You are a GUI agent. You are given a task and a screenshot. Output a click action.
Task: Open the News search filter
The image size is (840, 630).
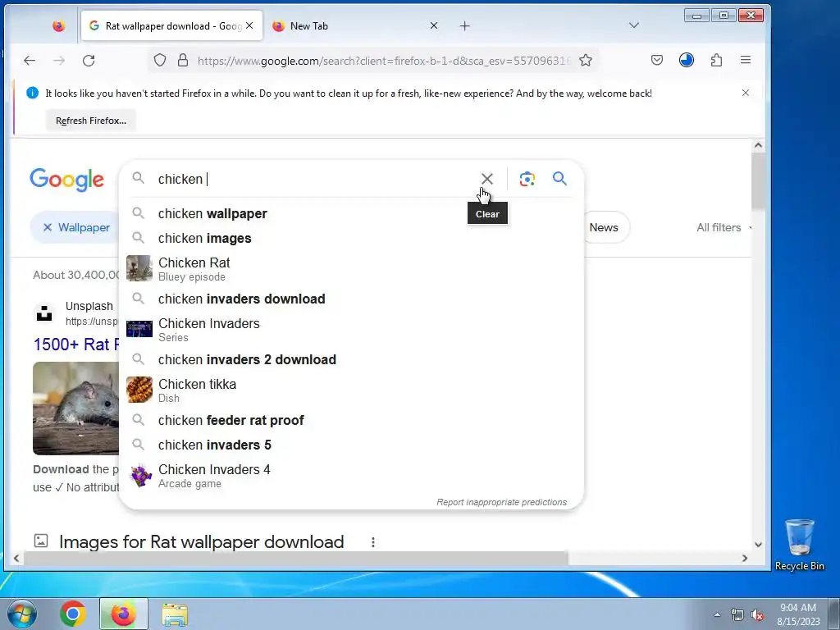[604, 227]
